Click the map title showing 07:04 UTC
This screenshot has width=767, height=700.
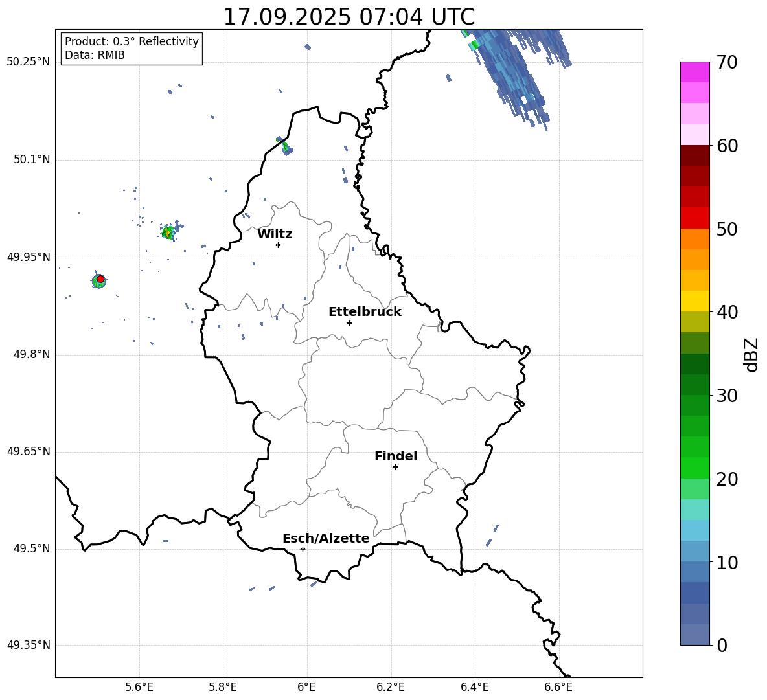coord(349,17)
